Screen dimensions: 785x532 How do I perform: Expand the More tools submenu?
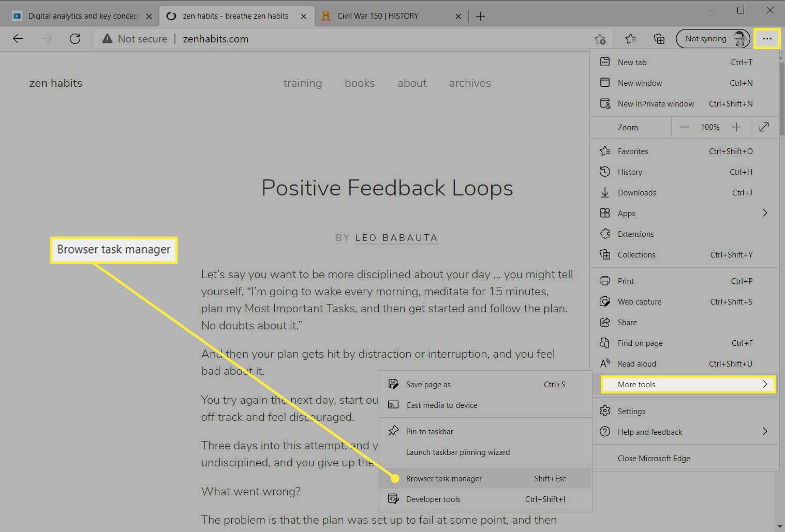click(688, 384)
